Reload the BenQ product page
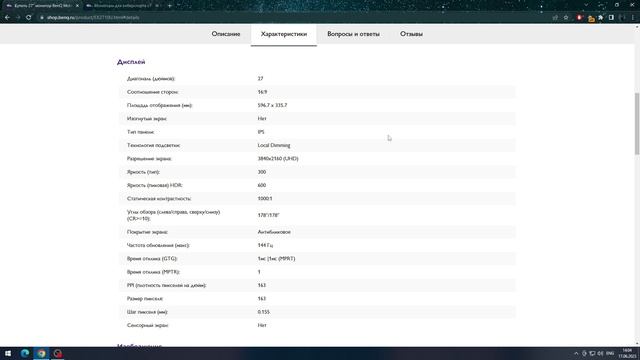This screenshot has width=640, height=360. coord(29,18)
